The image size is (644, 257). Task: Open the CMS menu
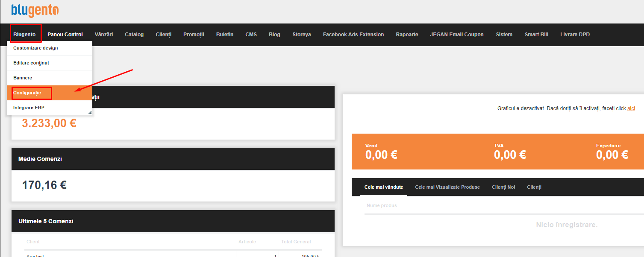[x=251, y=35]
